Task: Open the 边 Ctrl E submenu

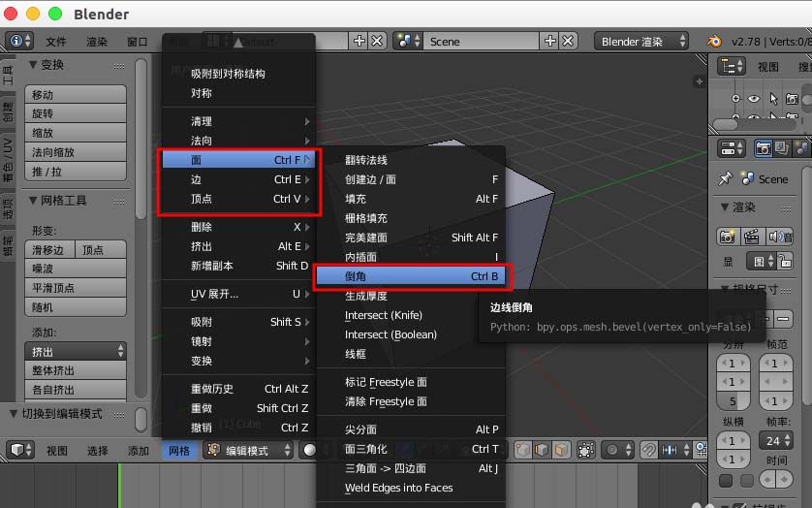Action: pos(239,179)
